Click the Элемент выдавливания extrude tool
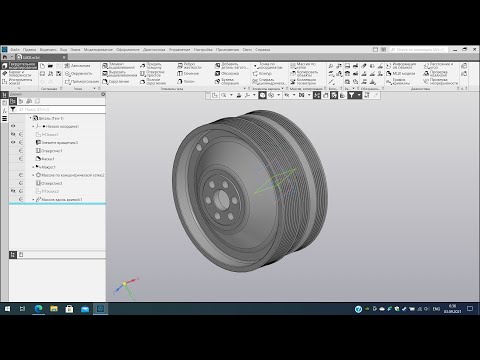The height and width of the screenshot is (360, 480). coord(118,66)
